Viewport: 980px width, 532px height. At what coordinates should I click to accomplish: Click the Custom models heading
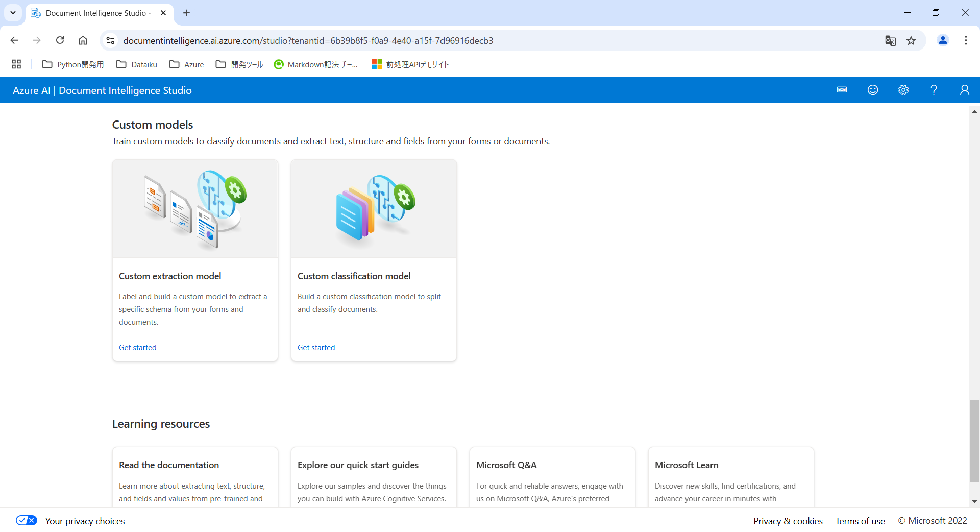click(x=153, y=125)
